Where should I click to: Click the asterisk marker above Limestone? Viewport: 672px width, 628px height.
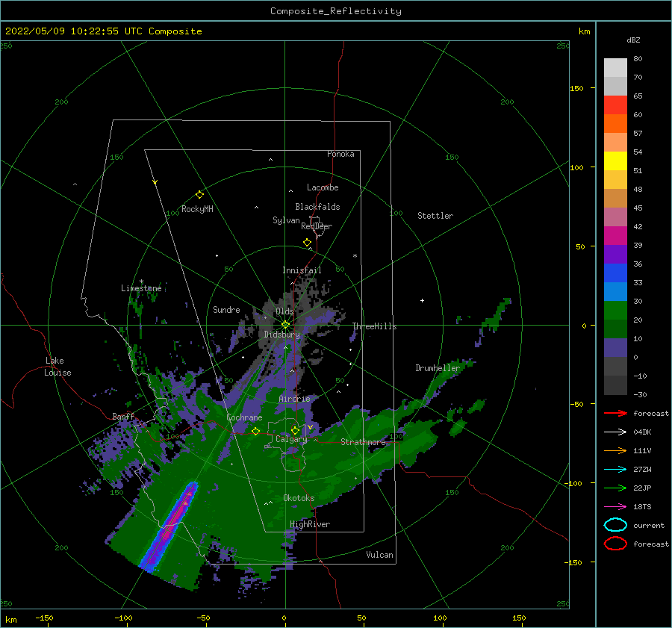tap(141, 282)
